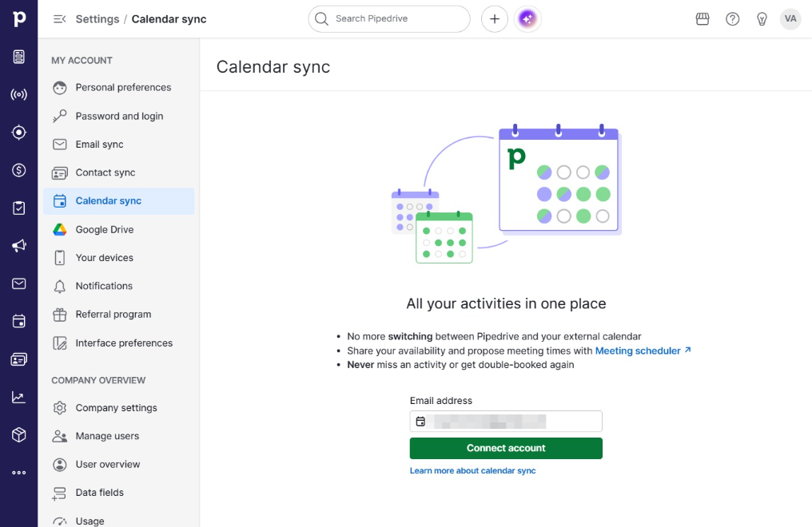Screen dimensions: 812x527
Task: Select Calendar sync menu item
Action: click(x=119, y=201)
